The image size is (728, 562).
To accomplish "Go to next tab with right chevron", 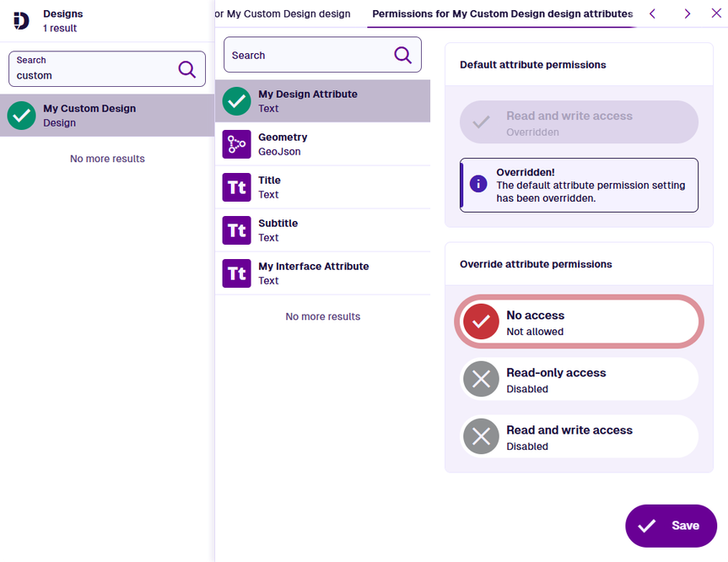I will pyautogui.click(x=688, y=14).
